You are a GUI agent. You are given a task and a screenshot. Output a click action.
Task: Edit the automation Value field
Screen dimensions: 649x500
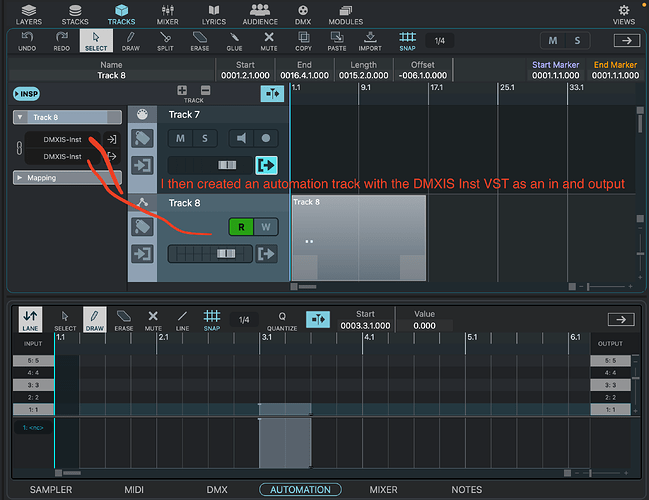[424, 326]
